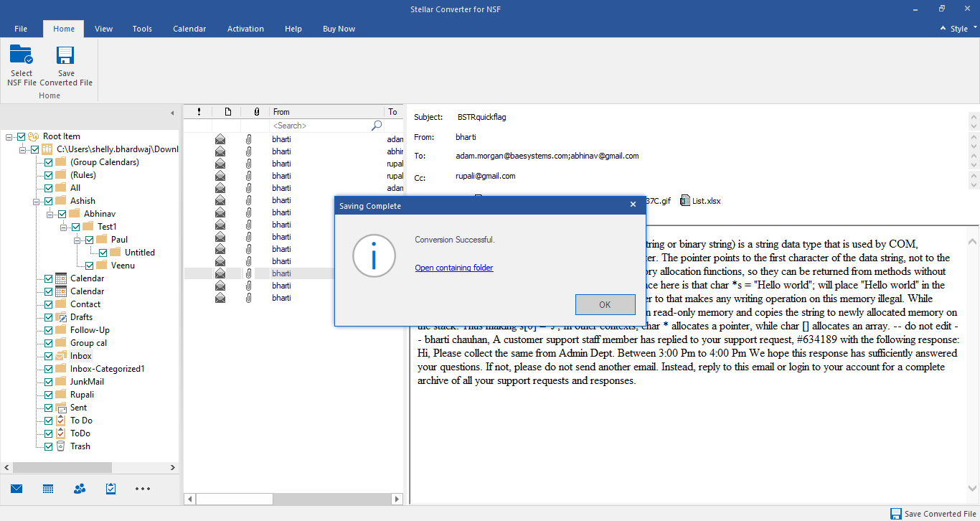The width and height of the screenshot is (980, 521).
Task: Close the Saving Complete dialog
Action: coord(633,205)
